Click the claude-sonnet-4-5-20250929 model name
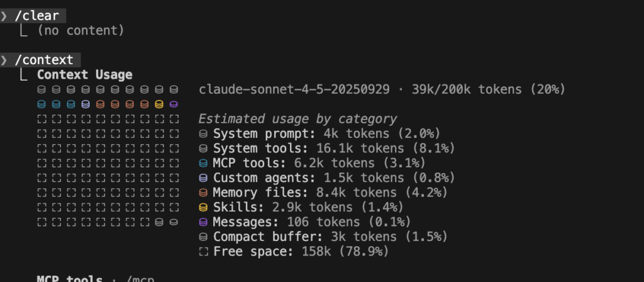Viewport: 644px width, 282px height. pyautogui.click(x=297, y=89)
